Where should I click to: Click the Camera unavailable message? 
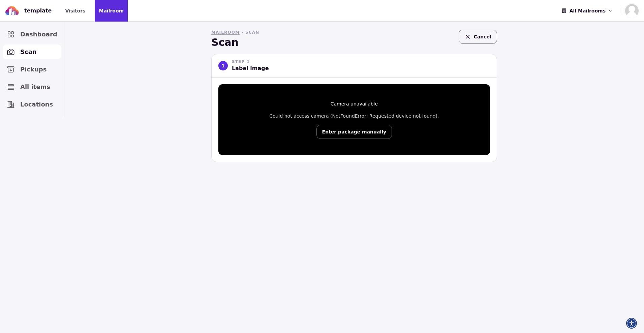click(x=354, y=104)
